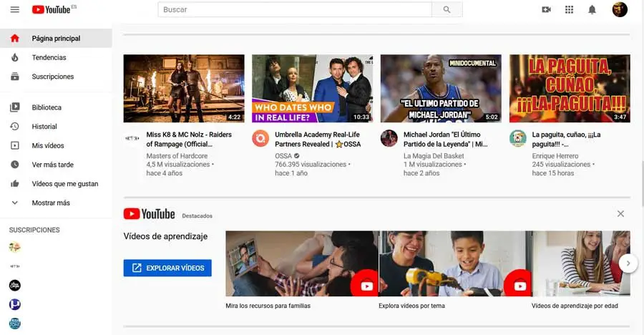Image resolution: width=644 pixels, height=335 pixels.
Task: Open Umbrella Academy Real-Life Partners title
Action: click(x=318, y=140)
